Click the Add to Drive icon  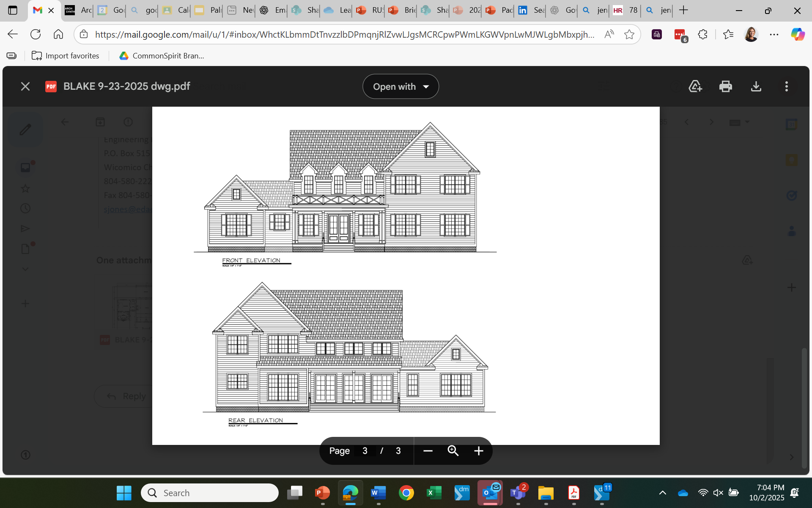(x=695, y=86)
